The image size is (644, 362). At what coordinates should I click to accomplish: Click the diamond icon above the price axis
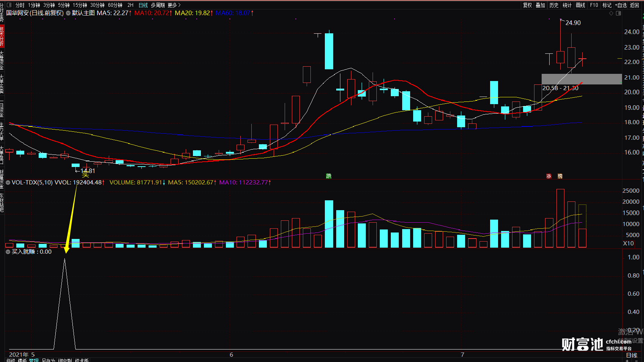pos(611,13)
